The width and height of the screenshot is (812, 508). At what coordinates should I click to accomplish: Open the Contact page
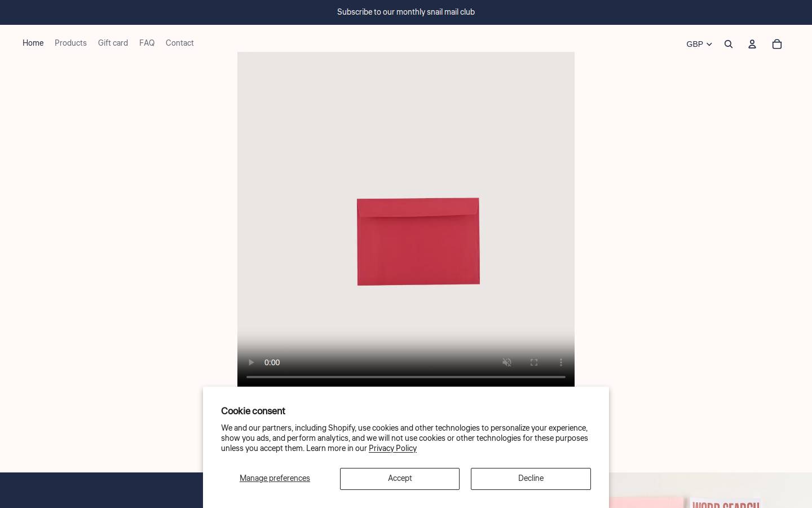coord(180,43)
